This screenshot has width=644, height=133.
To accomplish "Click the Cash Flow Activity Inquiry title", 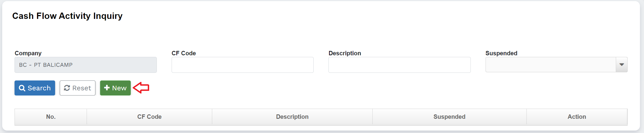I will click(67, 16).
